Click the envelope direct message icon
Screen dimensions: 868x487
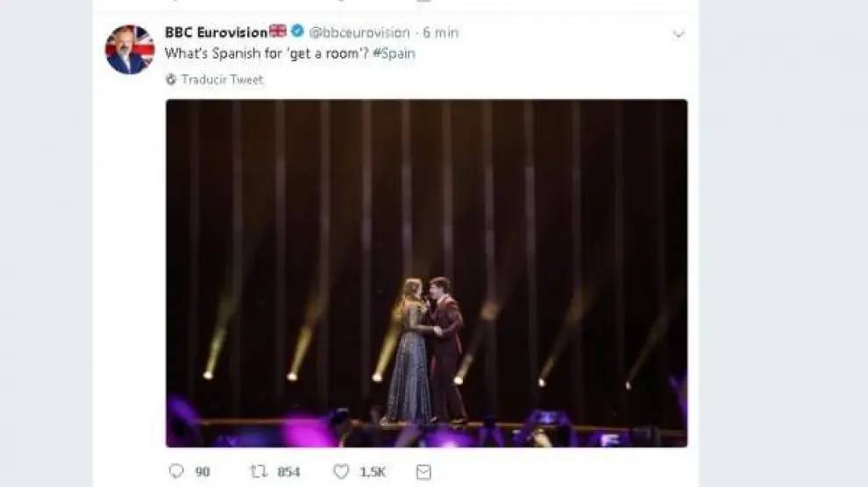point(423,471)
